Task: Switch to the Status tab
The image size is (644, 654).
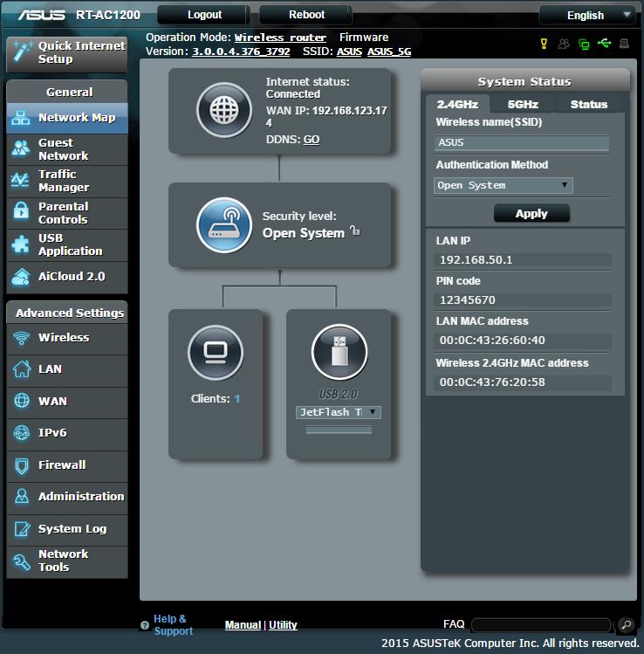Action: click(x=588, y=104)
